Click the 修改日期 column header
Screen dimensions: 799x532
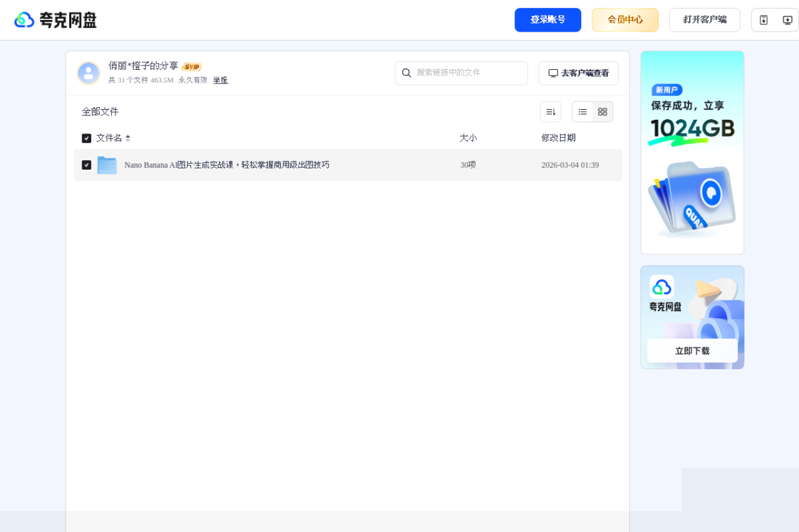pos(558,138)
